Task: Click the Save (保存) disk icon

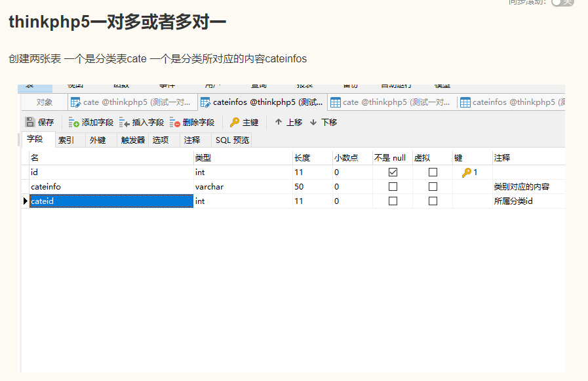Action: tap(30, 122)
